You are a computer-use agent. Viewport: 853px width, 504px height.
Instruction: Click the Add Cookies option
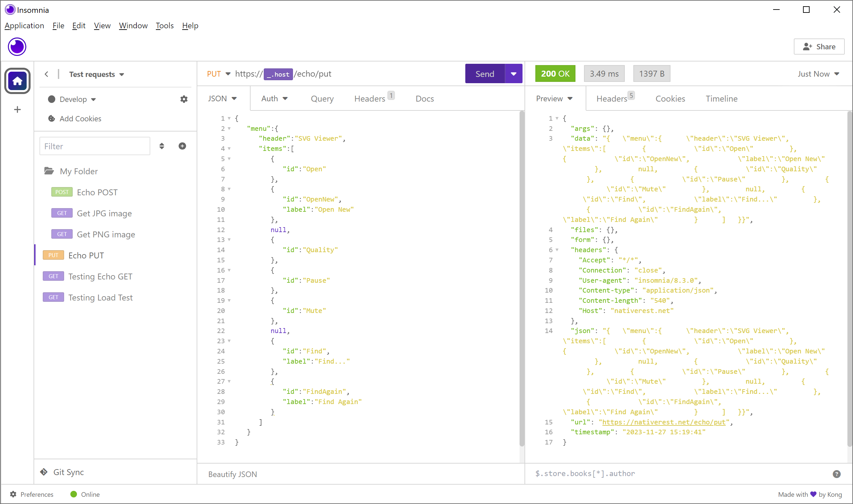point(80,118)
